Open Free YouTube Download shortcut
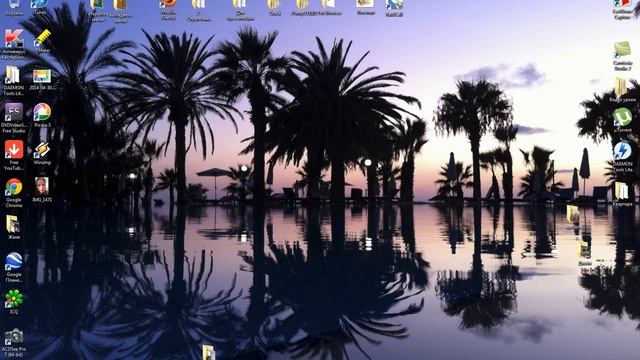The width and height of the screenshot is (640, 360). [x=14, y=155]
